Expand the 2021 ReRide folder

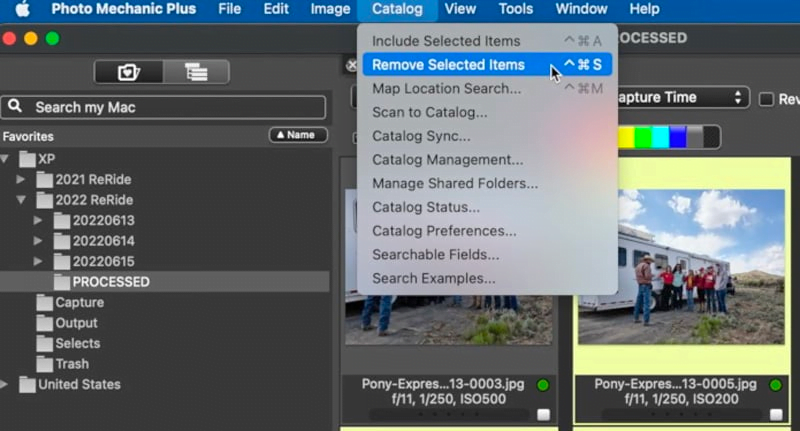coord(20,180)
